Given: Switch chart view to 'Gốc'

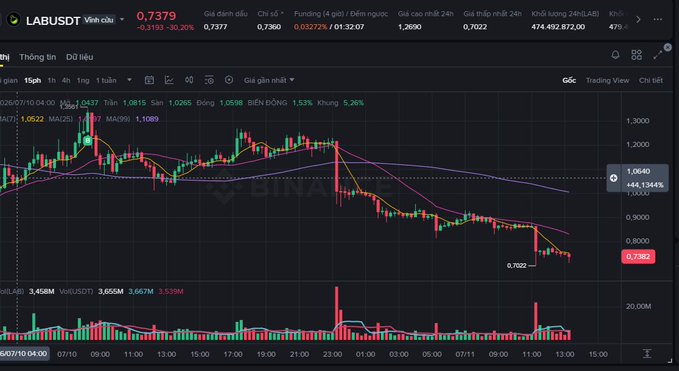Looking at the screenshot, I should [x=569, y=81].
